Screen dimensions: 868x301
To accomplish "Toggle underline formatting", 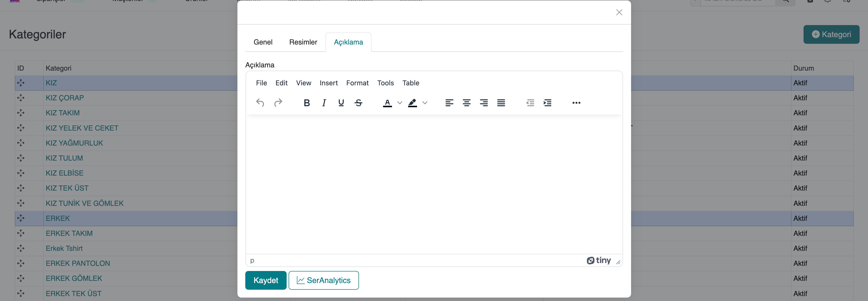I will pos(341,103).
